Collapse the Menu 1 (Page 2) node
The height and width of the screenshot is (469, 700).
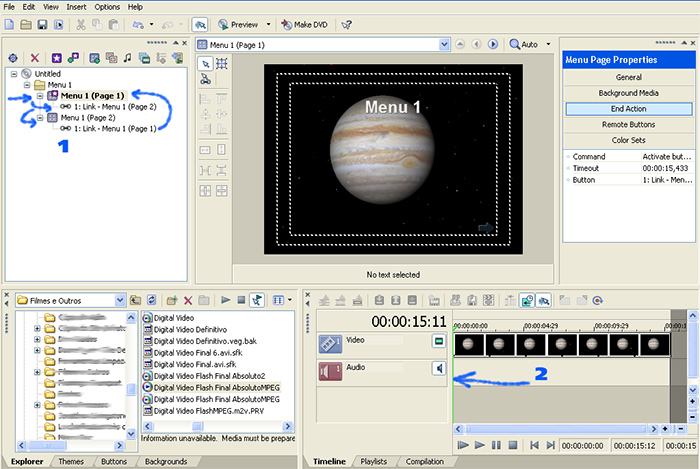40,117
